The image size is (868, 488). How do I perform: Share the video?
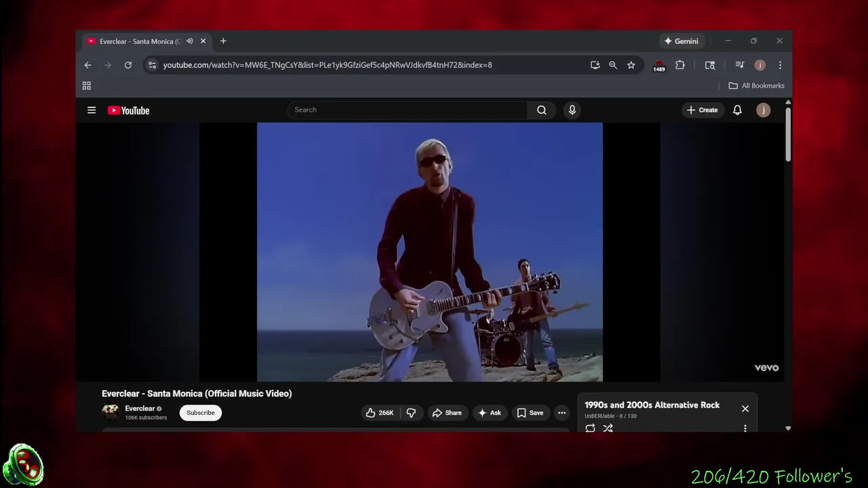[447, 413]
